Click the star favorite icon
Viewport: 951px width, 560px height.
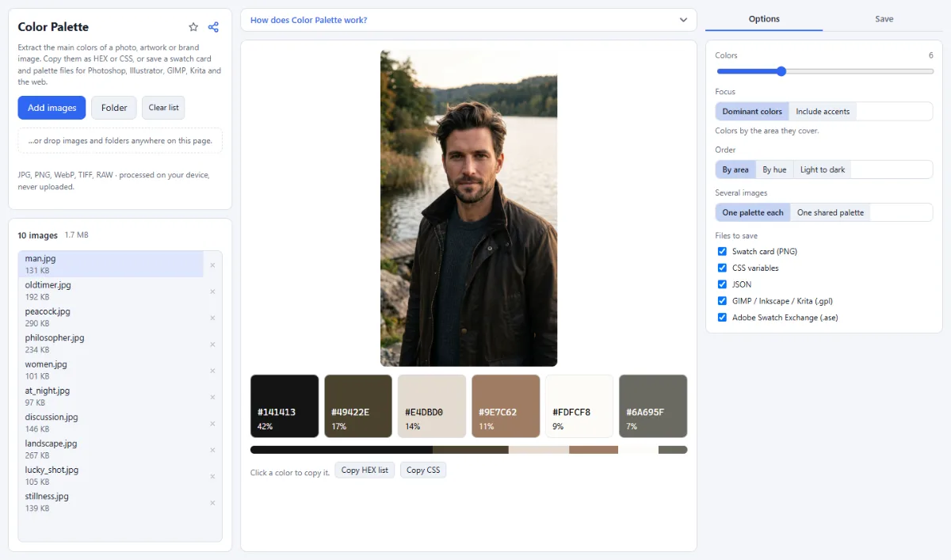pos(193,27)
